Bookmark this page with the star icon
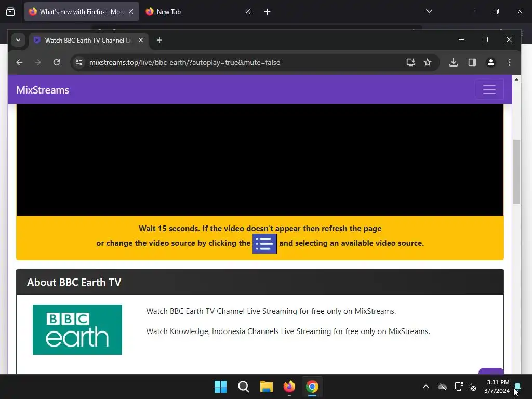 428,62
